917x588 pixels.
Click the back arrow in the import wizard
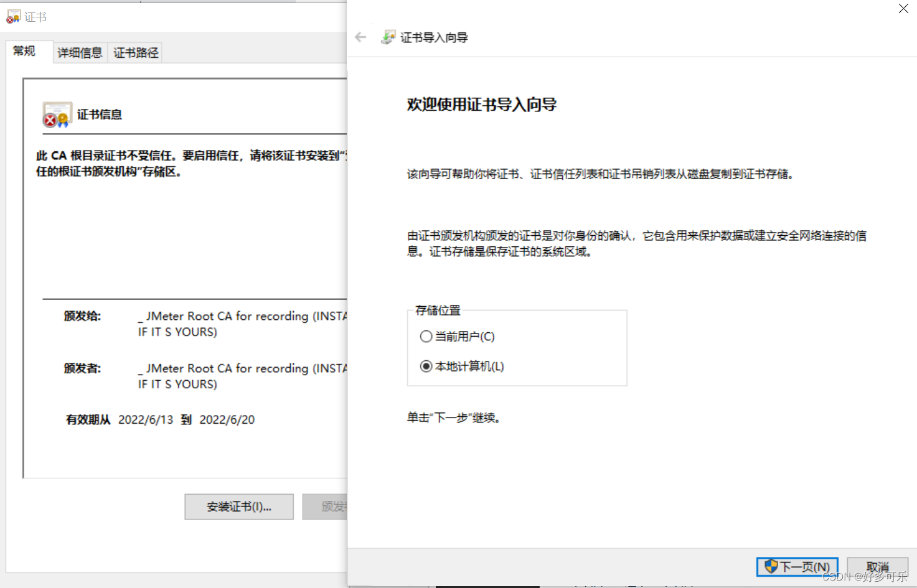(x=360, y=37)
